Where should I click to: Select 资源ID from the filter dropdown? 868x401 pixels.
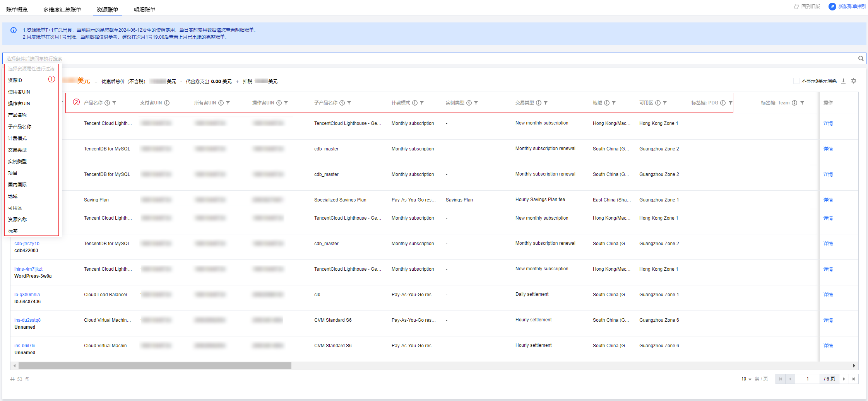click(x=15, y=80)
